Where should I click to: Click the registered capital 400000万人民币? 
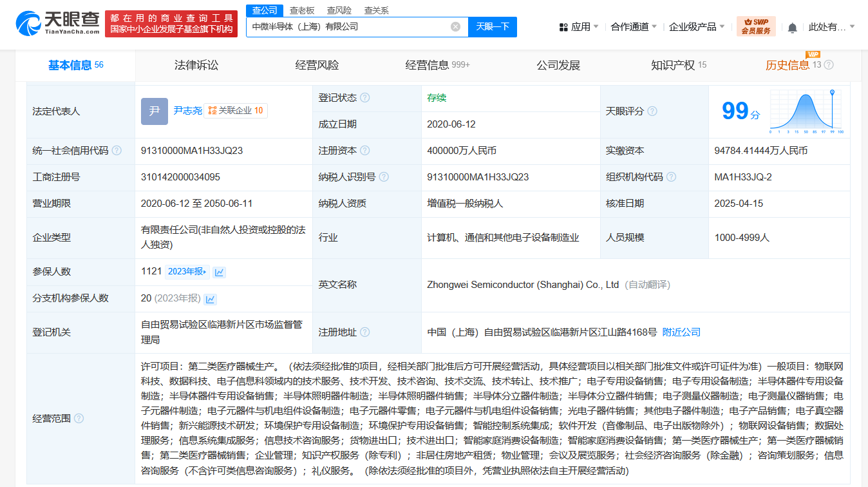coord(462,151)
